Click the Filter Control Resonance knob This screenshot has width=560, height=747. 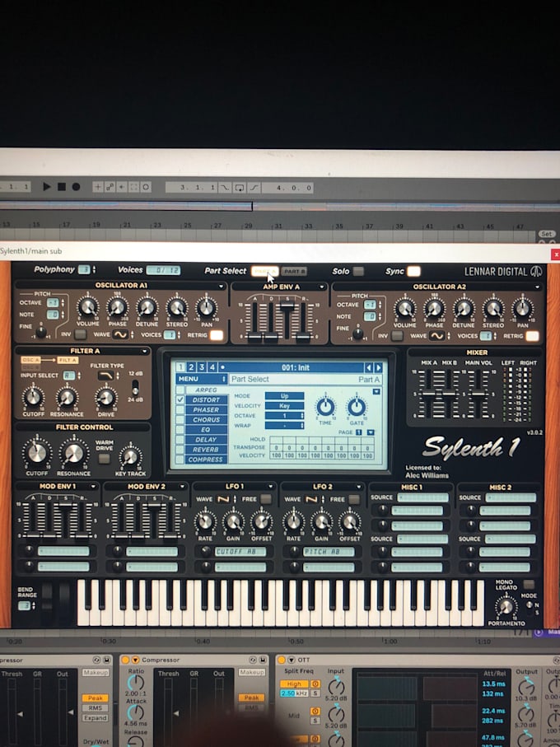(73, 454)
